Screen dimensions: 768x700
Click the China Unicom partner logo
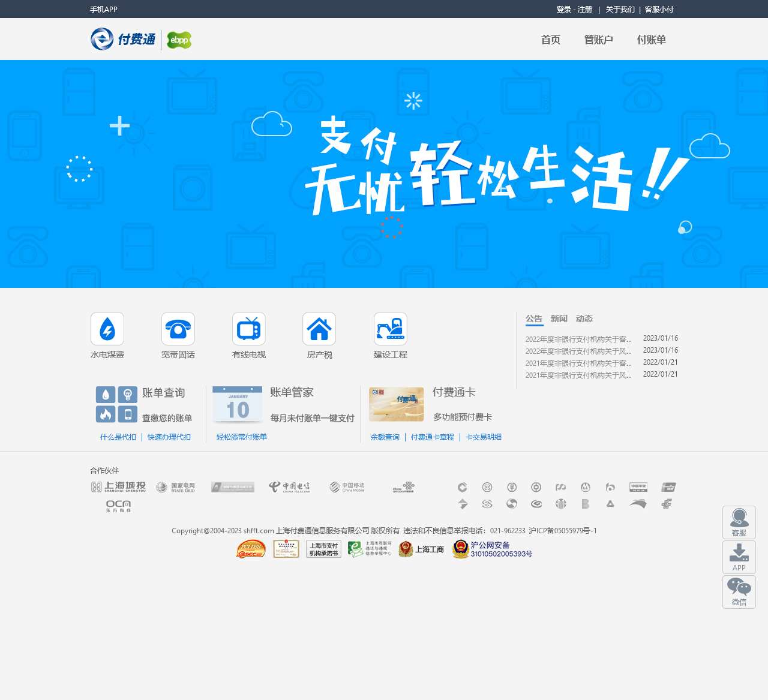[x=404, y=487]
